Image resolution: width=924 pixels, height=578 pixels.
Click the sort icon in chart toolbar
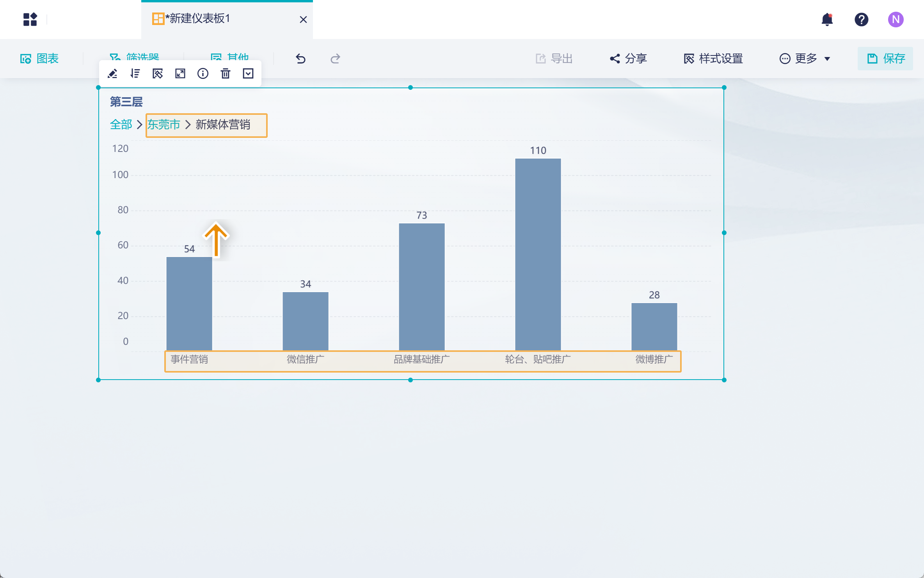[x=135, y=73]
